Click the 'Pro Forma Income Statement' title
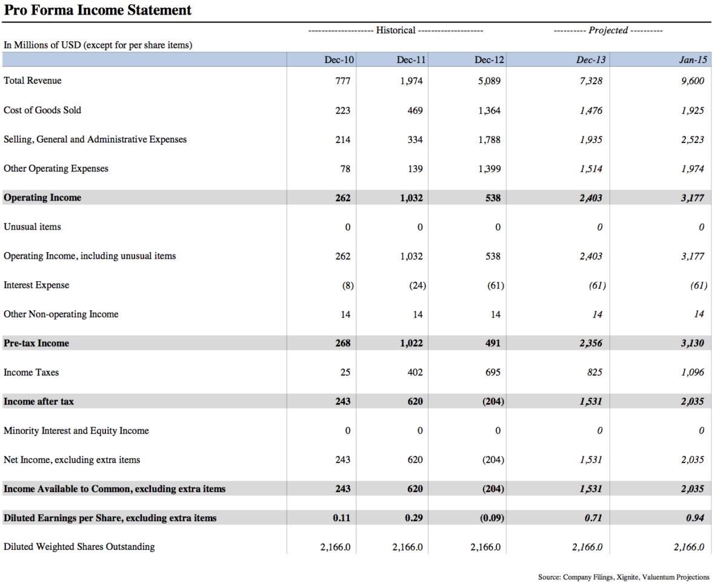 coord(98,10)
